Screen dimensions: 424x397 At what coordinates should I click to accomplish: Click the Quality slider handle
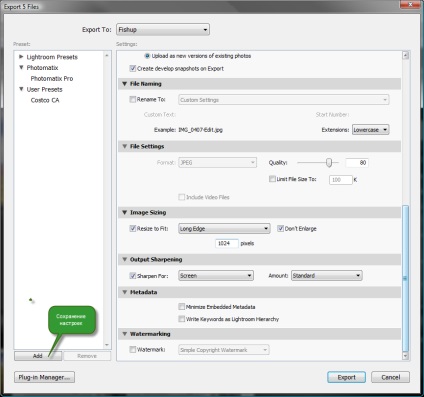point(329,163)
